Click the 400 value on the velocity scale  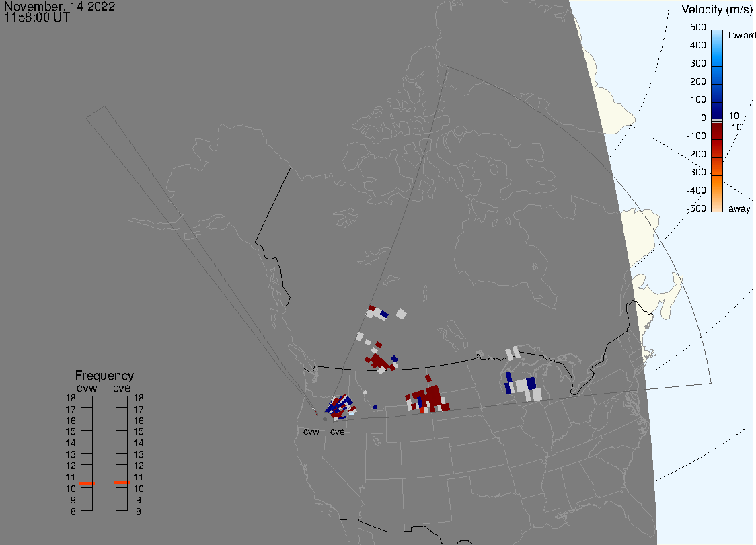click(x=697, y=45)
